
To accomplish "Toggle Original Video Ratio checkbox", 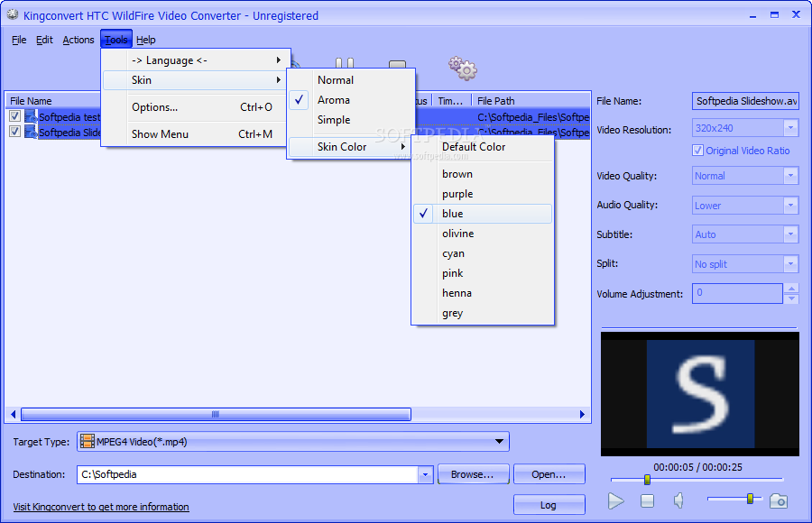I will click(697, 151).
